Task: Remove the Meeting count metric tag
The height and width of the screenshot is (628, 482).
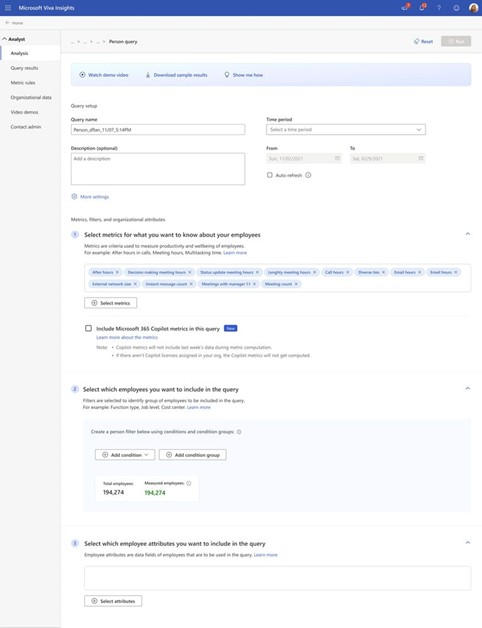Action: click(x=296, y=284)
